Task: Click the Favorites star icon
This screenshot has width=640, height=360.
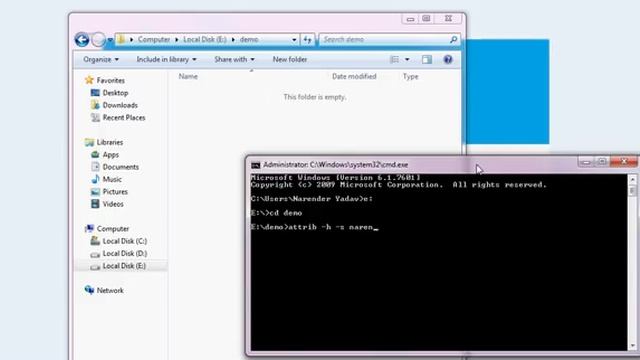Action: 89,80
